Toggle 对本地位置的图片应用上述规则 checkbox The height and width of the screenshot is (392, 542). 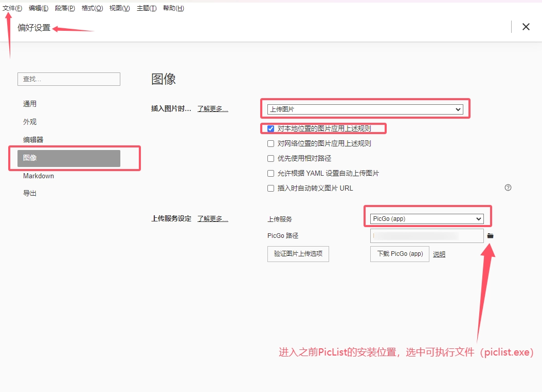(x=271, y=129)
